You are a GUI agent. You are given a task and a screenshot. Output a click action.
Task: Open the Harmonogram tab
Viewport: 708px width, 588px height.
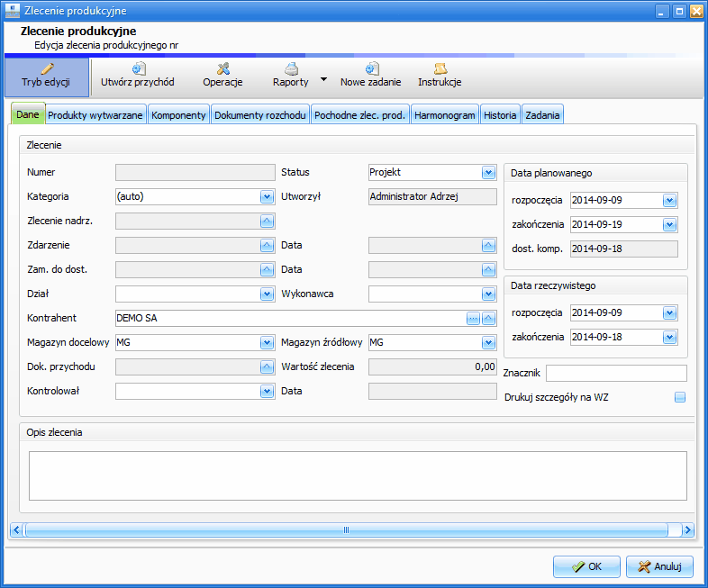coord(445,115)
